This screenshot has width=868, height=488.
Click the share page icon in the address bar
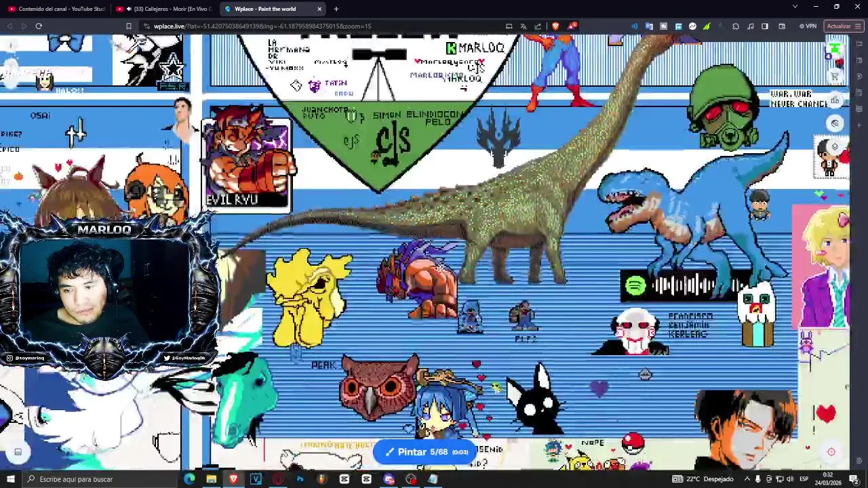tap(538, 26)
